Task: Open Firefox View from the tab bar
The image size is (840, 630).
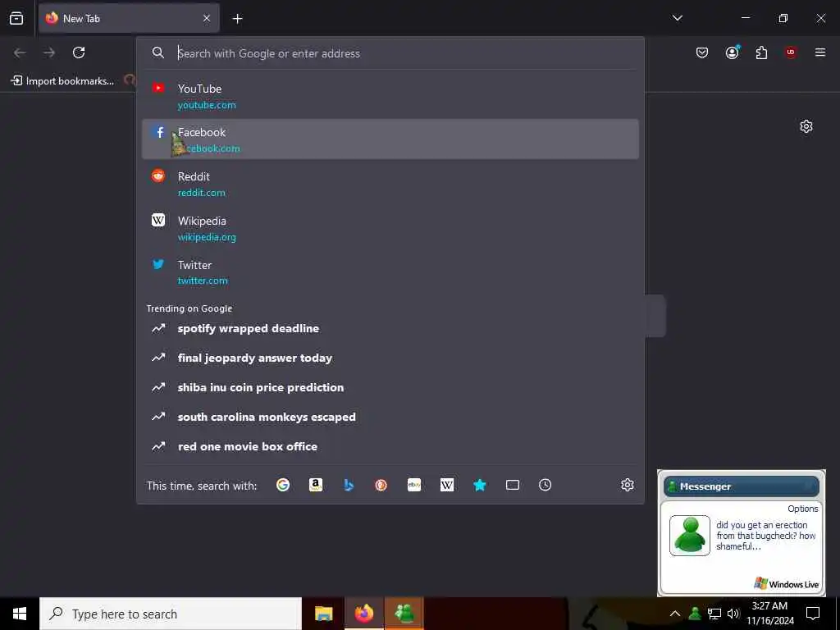Action: click(x=16, y=18)
